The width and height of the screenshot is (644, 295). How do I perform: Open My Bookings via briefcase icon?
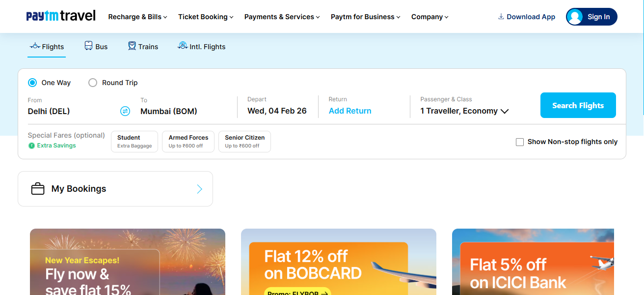38,188
